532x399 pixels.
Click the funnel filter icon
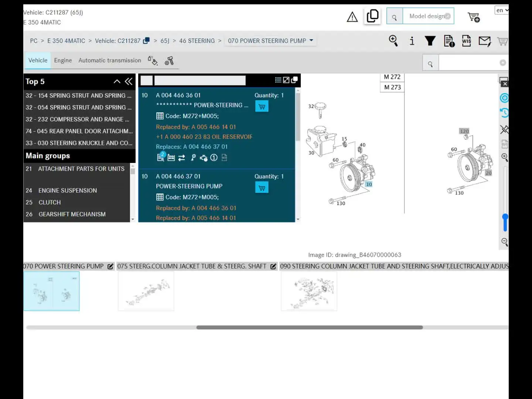coord(430,41)
